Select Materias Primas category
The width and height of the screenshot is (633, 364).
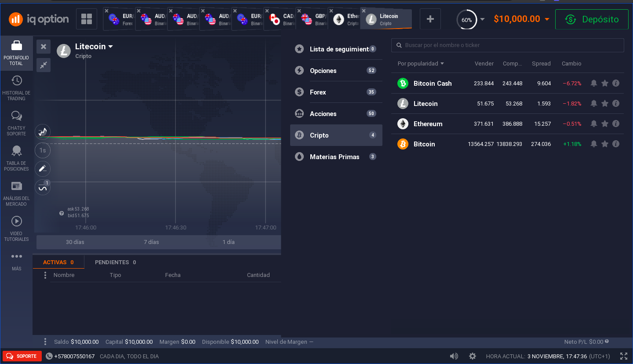pyautogui.click(x=336, y=157)
